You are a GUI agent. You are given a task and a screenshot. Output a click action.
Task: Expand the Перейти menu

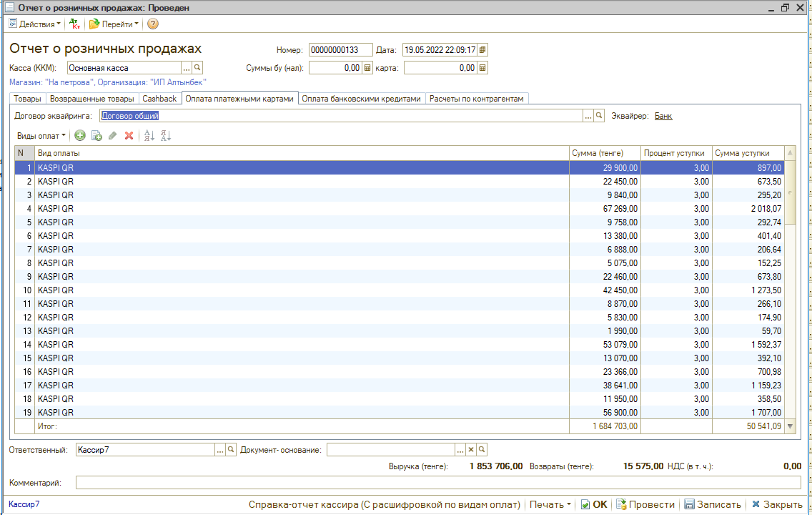coord(114,24)
